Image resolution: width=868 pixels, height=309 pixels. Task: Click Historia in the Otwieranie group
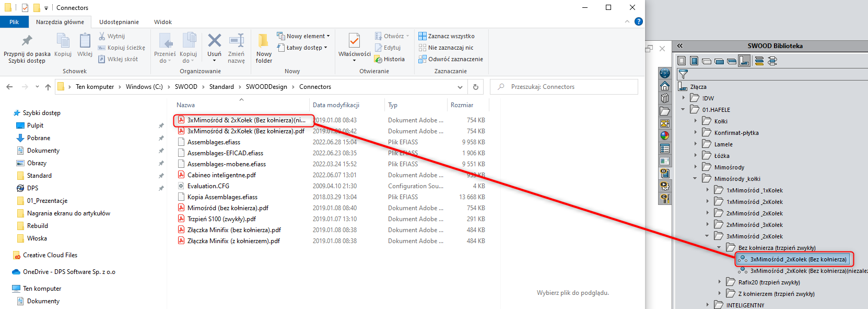tap(390, 59)
